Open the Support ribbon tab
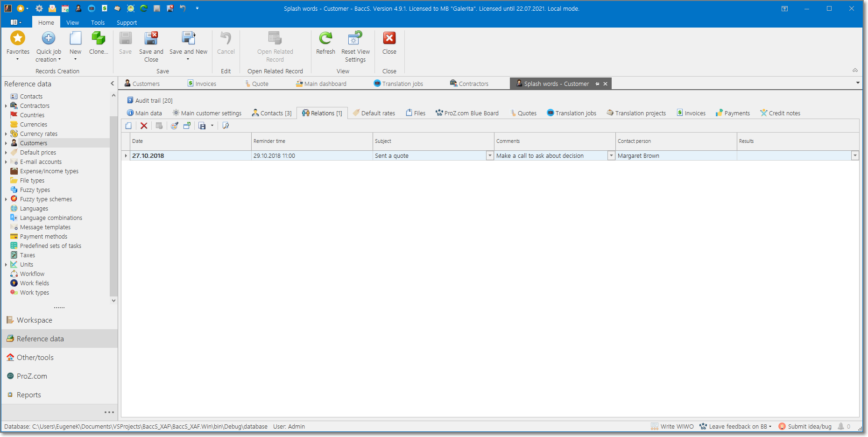Image resolution: width=868 pixels, height=437 pixels. coord(127,22)
